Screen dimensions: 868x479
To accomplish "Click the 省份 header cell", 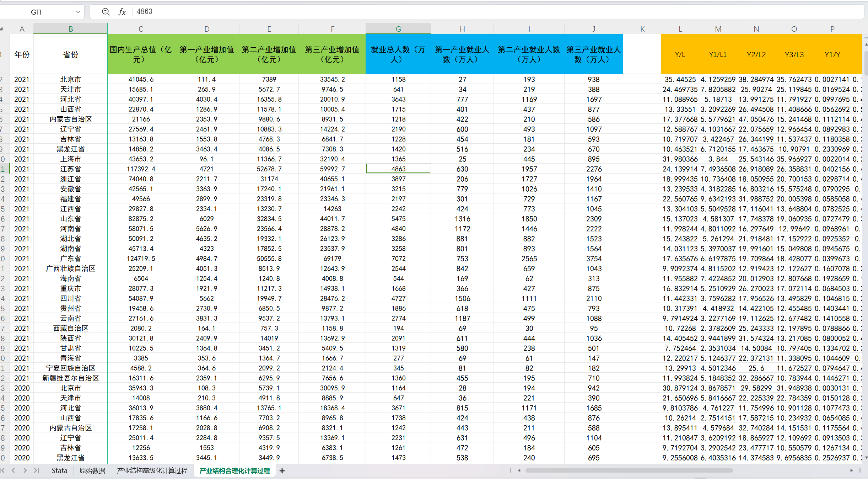I will coord(70,54).
